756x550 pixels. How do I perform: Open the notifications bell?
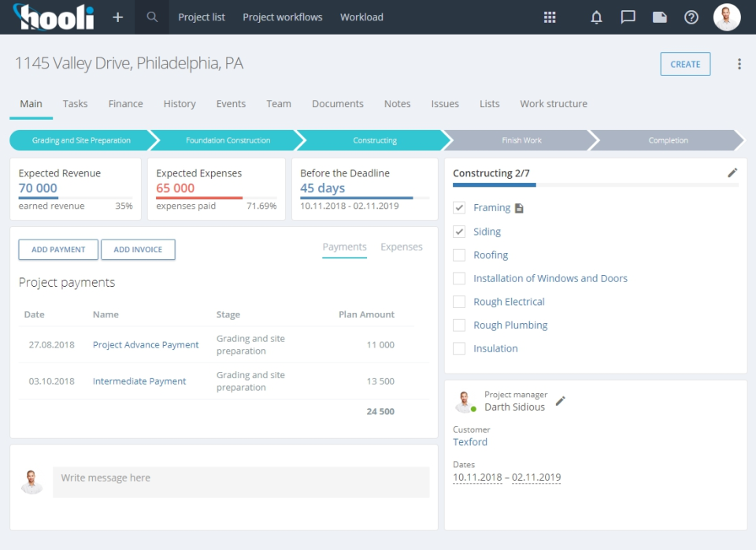(x=596, y=17)
